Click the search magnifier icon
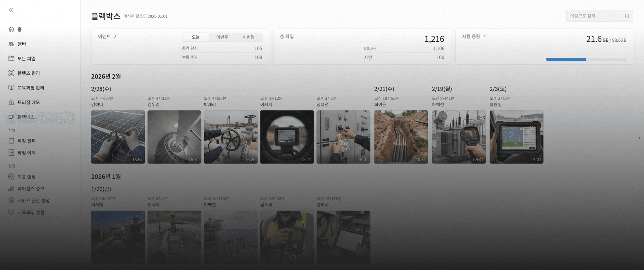The width and height of the screenshot is (644, 270). click(x=627, y=16)
